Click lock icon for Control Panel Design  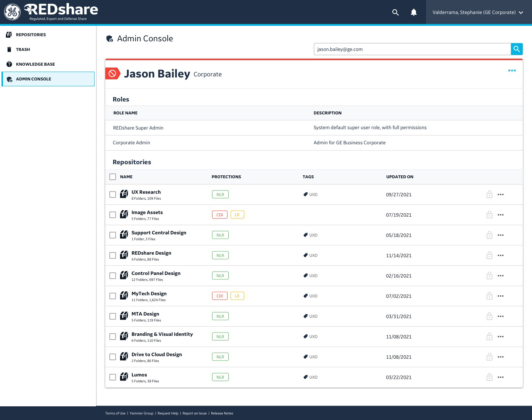point(490,275)
